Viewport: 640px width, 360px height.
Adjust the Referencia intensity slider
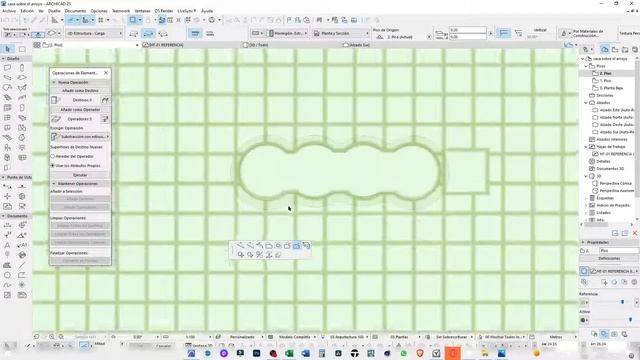(622, 302)
